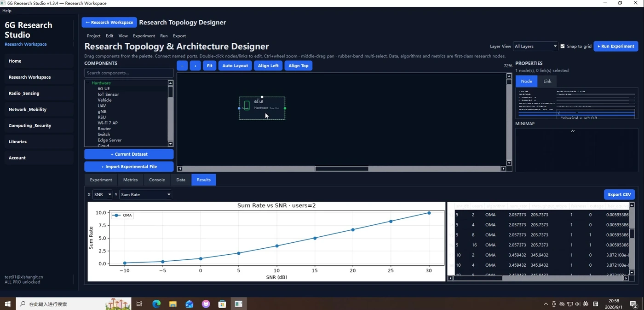
Task: Click the Fit view button
Action: [209, 66]
